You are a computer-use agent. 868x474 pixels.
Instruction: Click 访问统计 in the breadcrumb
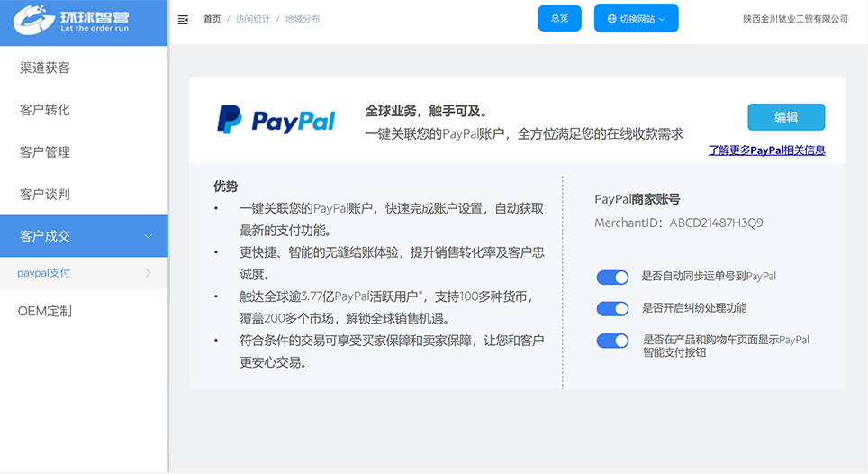pos(253,19)
